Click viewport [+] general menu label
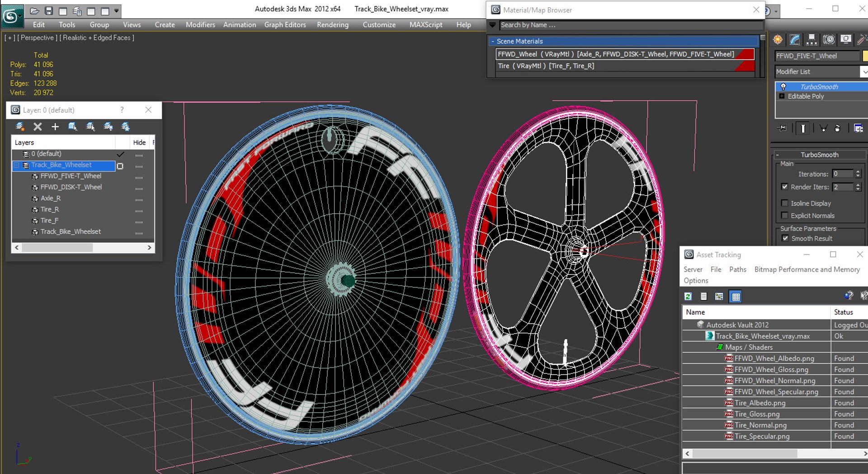 [10, 38]
